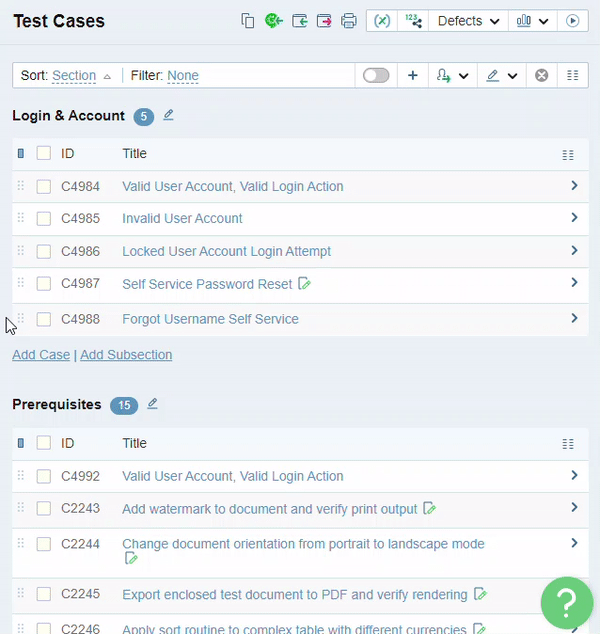600x634 pixels.
Task: Tick the header checkbox in Login & Account
Action: [x=44, y=154]
